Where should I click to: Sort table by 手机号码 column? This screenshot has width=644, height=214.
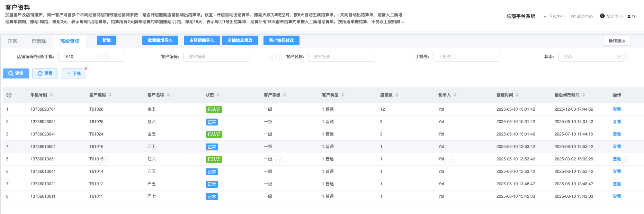[51, 95]
